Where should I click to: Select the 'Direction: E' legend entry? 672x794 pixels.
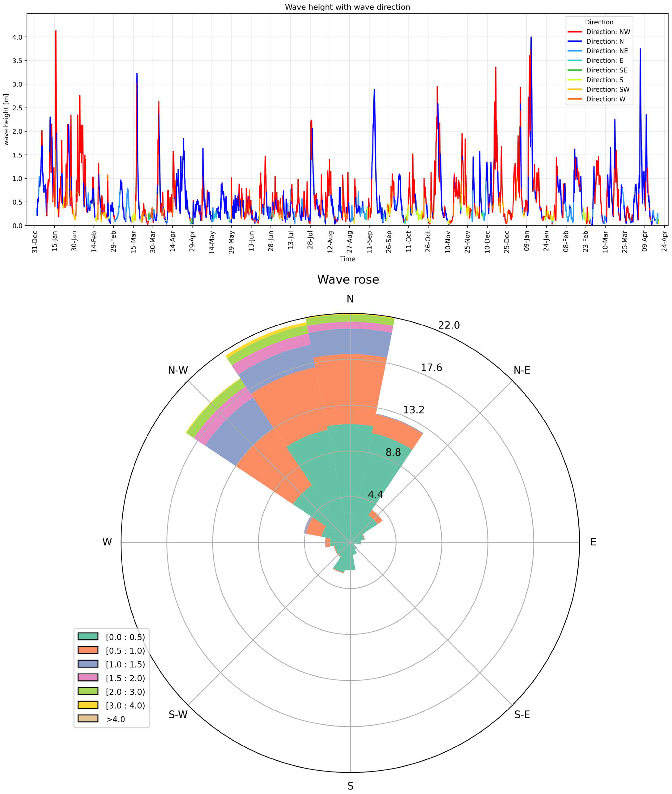point(595,60)
